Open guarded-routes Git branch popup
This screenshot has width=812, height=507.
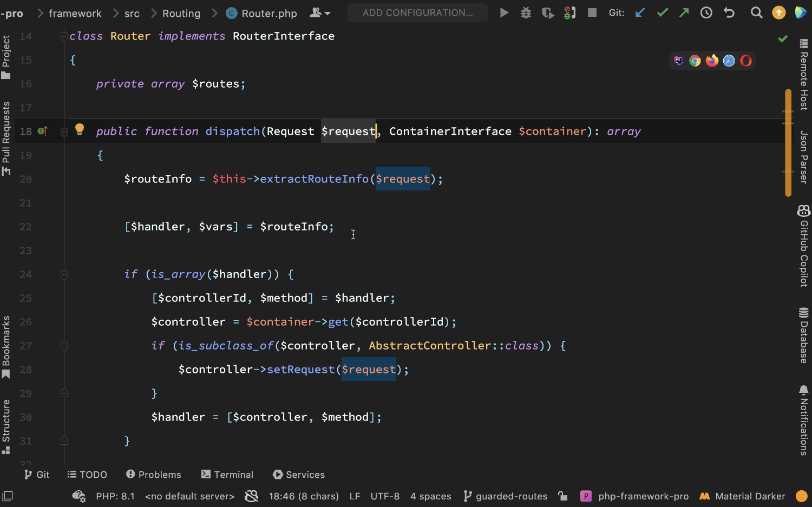[506, 496]
